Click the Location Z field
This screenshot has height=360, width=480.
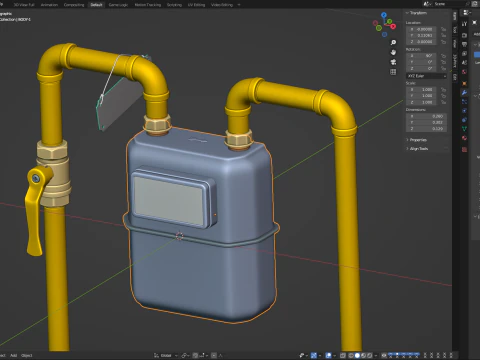point(421,42)
